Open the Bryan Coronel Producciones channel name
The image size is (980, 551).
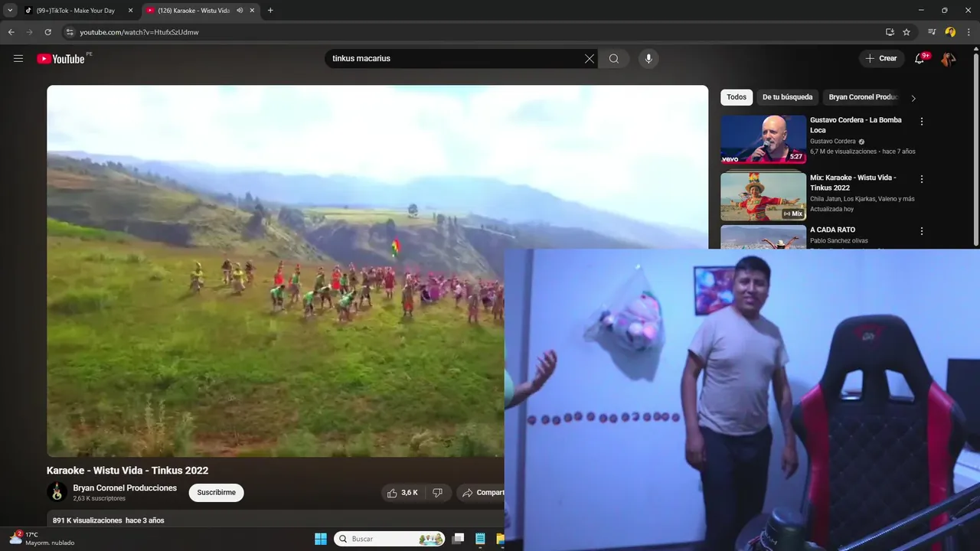tap(125, 487)
